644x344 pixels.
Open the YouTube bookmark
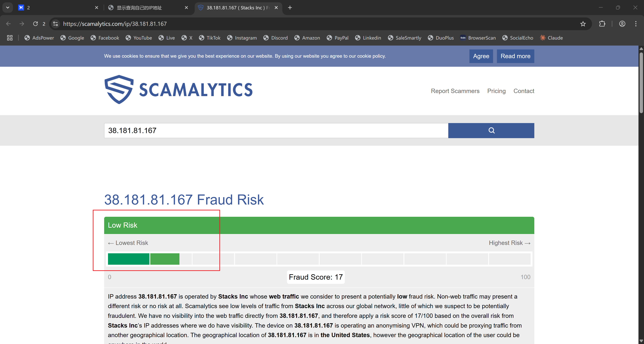[x=139, y=38]
